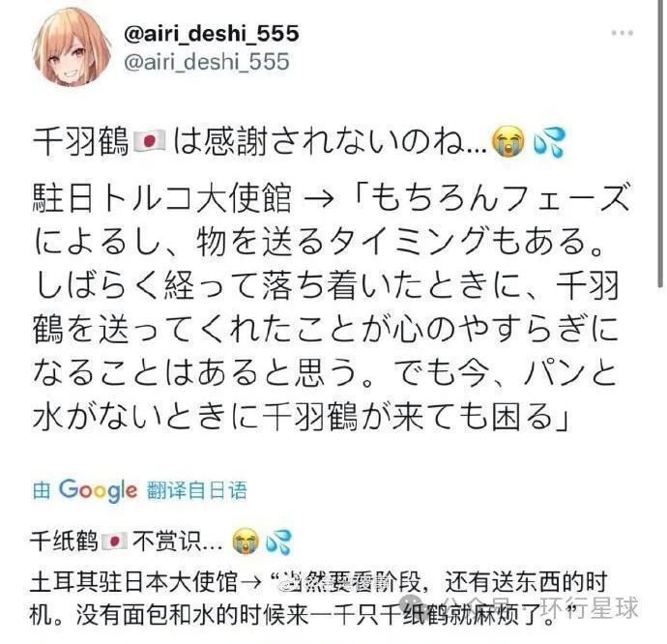Click the paragraph starting 駐日トルコ大使館
The width and height of the screenshot is (667, 644).
point(331,307)
